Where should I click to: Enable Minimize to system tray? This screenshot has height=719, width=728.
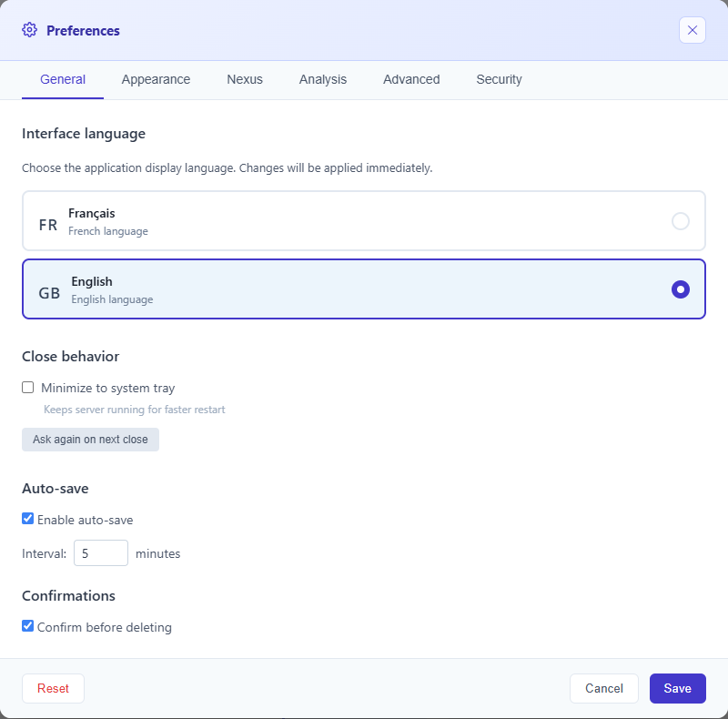coord(28,387)
